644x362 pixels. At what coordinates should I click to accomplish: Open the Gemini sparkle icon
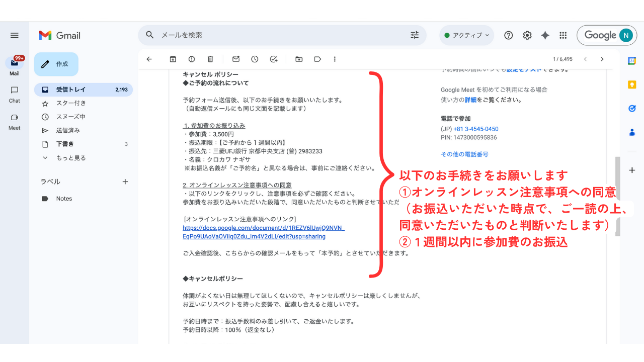[x=545, y=35]
